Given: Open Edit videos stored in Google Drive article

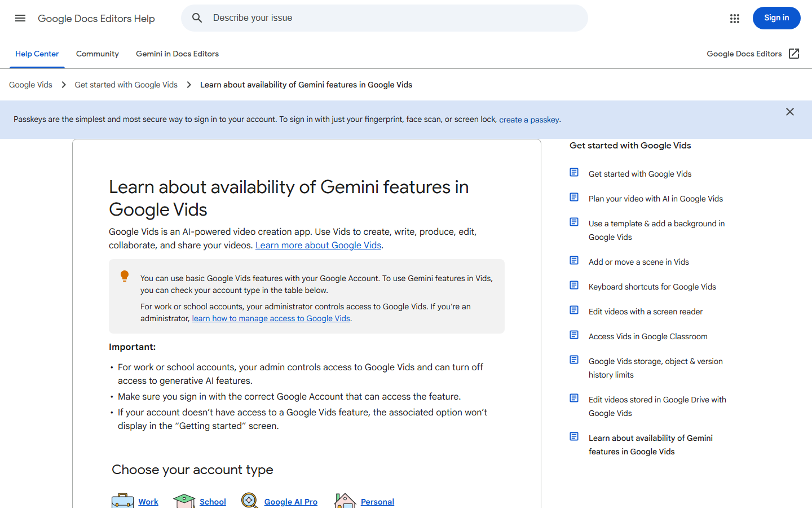Looking at the screenshot, I should 657,406.
